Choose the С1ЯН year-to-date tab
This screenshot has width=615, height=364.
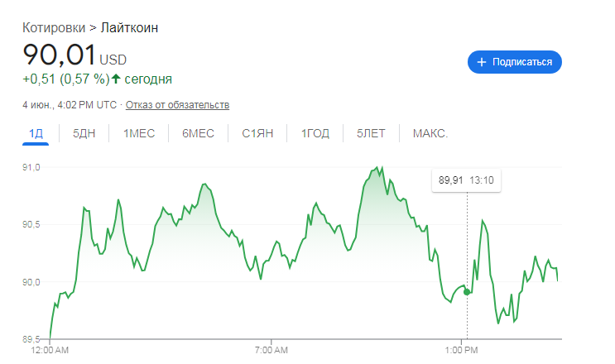tap(257, 134)
